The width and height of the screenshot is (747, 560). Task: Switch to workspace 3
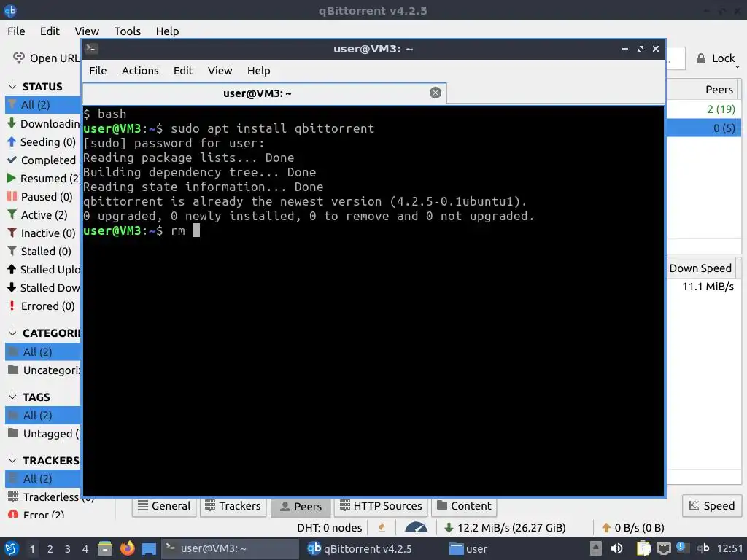[x=68, y=549]
